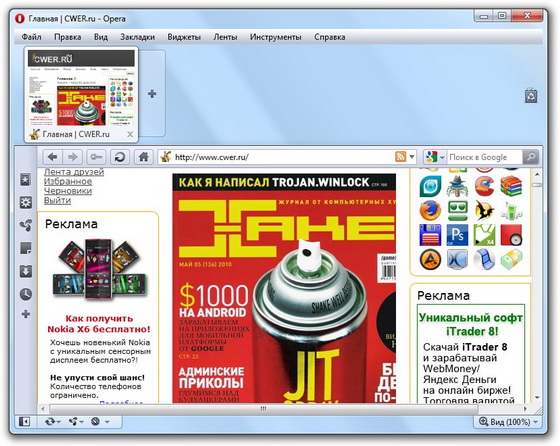Click the Поиск в Google search field

coord(485,157)
